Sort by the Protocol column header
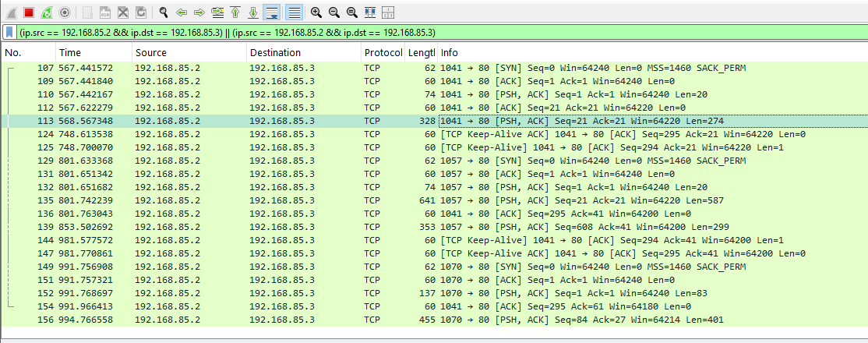The image size is (868, 343). [382, 53]
